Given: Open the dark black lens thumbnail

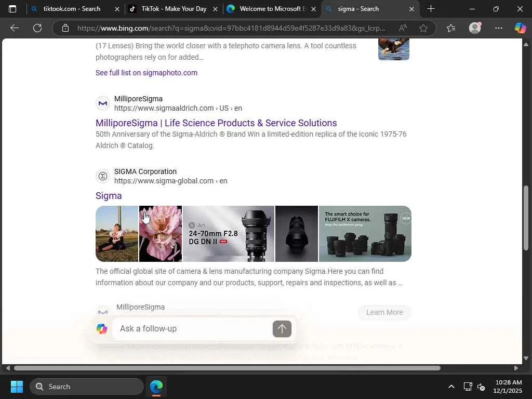Looking at the screenshot, I should 297,234.
